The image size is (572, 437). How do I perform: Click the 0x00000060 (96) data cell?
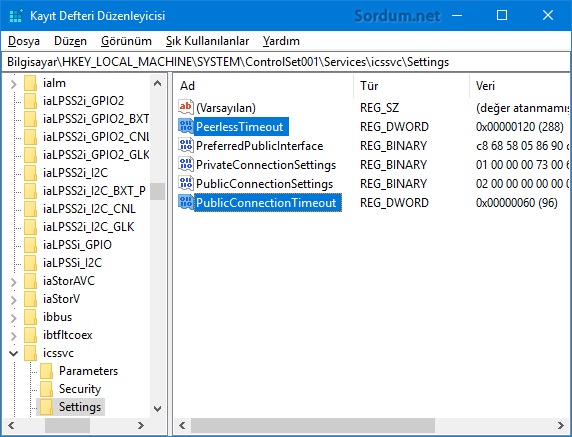click(x=517, y=202)
